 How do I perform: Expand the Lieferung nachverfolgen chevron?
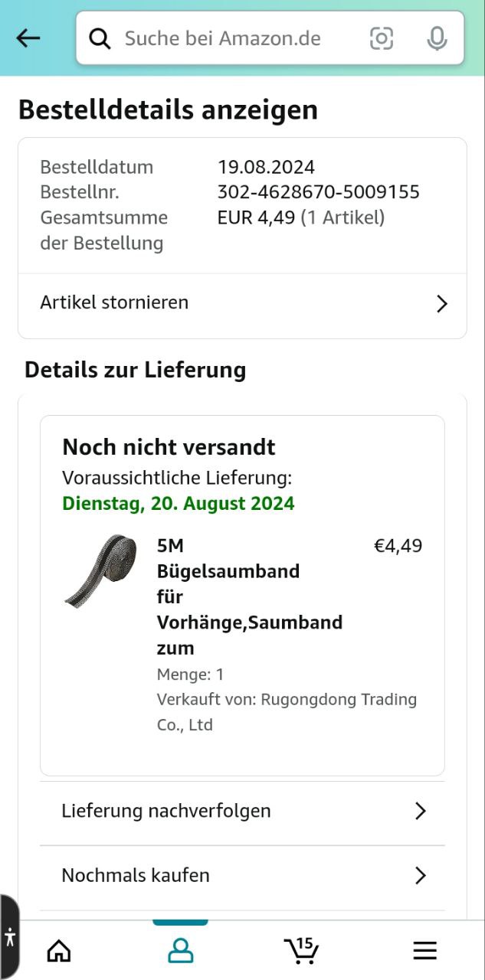420,811
